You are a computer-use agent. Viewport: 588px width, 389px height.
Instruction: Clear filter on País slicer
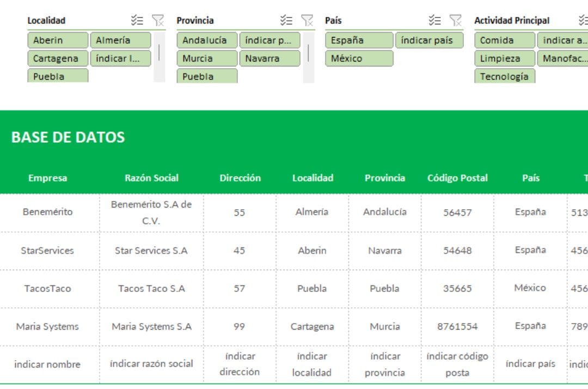[456, 20]
